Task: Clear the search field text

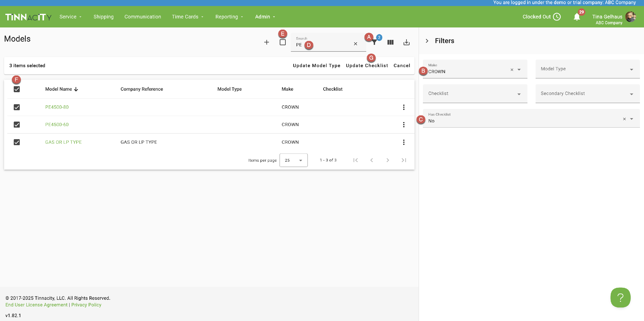Action: click(355, 44)
